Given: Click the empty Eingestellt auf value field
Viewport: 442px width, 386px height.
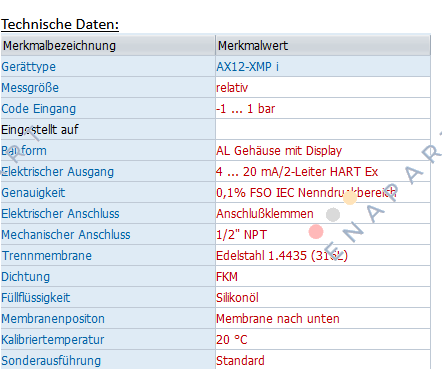Looking at the screenshot, I should [323, 129].
